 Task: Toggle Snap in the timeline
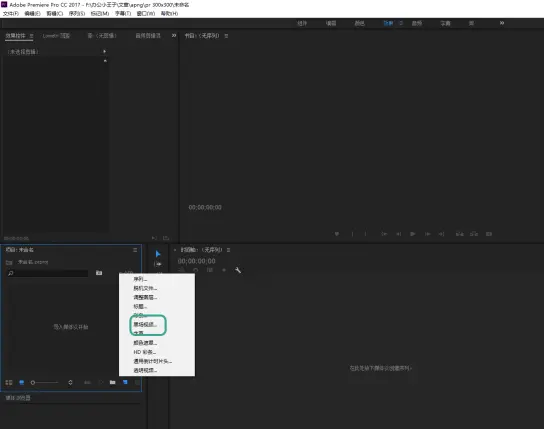[196, 270]
